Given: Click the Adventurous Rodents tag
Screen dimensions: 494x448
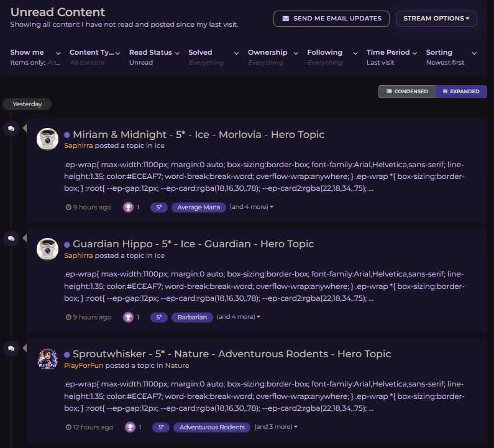Looking at the screenshot, I should pyautogui.click(x=212, y=427).
